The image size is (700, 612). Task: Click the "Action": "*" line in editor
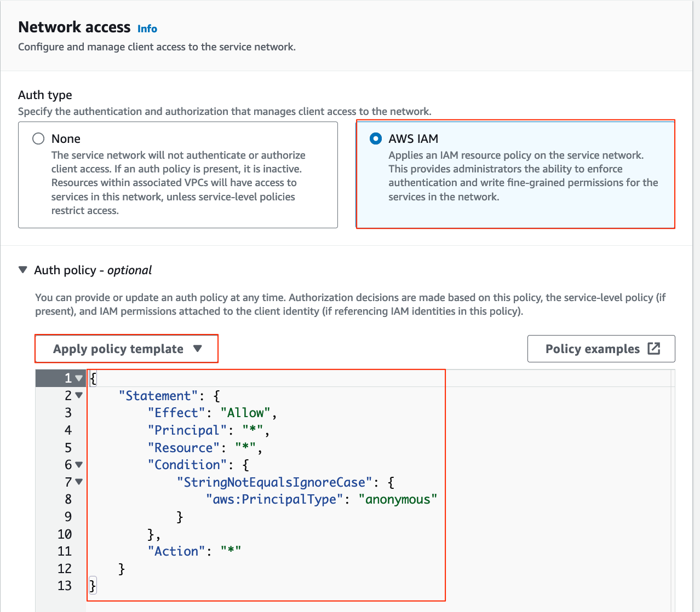click(194, 551)
